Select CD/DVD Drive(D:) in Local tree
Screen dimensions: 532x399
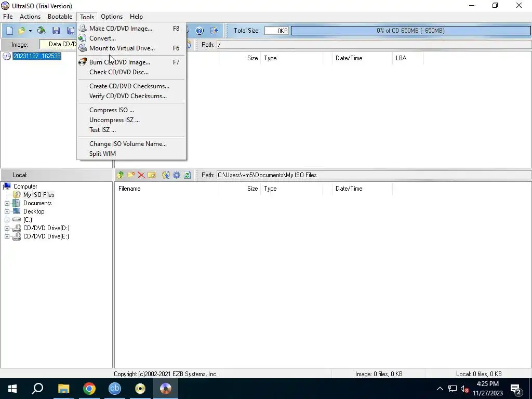[46, 228]
